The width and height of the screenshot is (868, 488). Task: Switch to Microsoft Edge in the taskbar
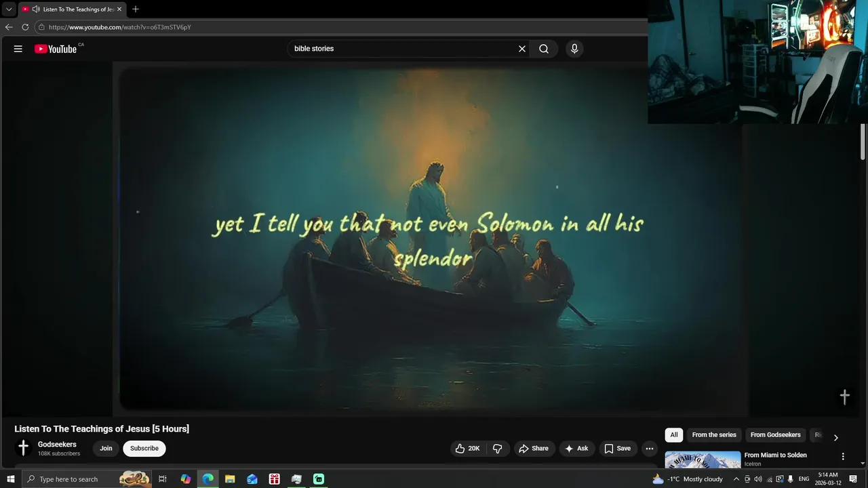208,479
